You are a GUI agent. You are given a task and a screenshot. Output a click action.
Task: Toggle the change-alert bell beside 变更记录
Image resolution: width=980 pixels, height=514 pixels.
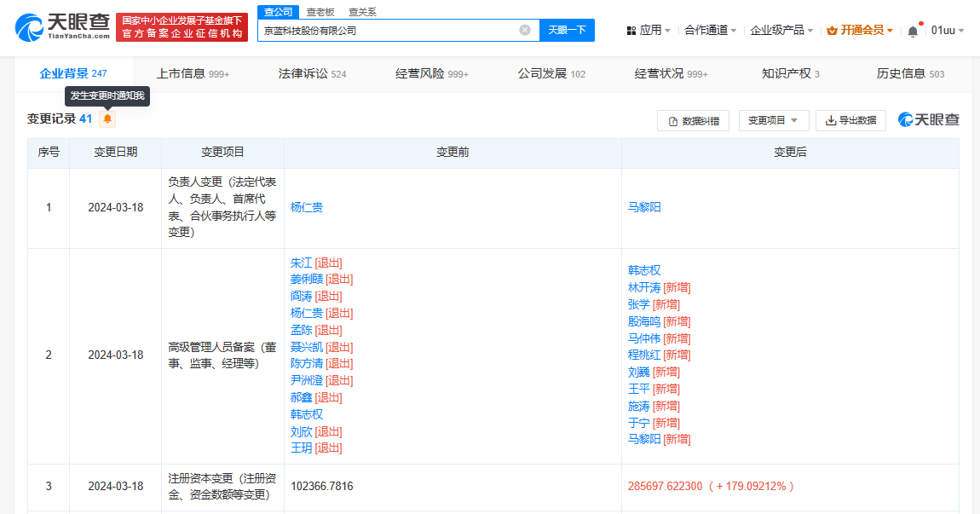107,119
